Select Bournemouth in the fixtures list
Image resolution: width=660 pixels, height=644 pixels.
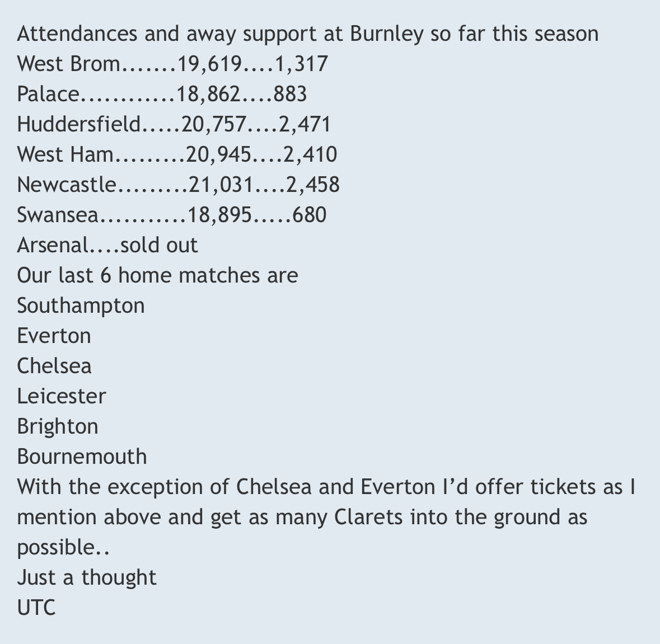tap(82, 457)
